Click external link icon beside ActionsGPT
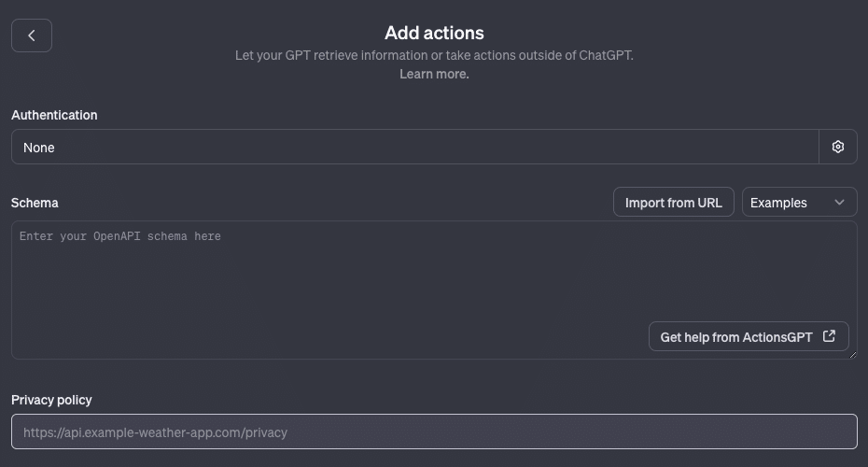 pos(829,336)
